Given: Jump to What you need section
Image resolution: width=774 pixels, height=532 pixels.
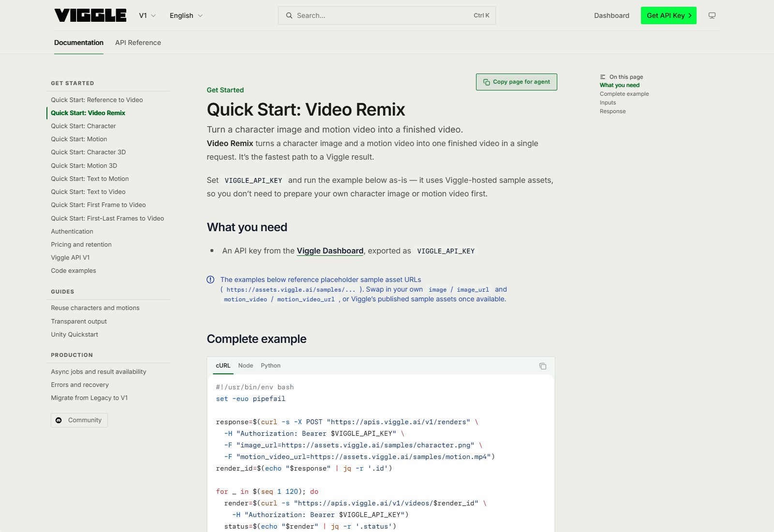Looking at the screenshot, I should 620,85.
